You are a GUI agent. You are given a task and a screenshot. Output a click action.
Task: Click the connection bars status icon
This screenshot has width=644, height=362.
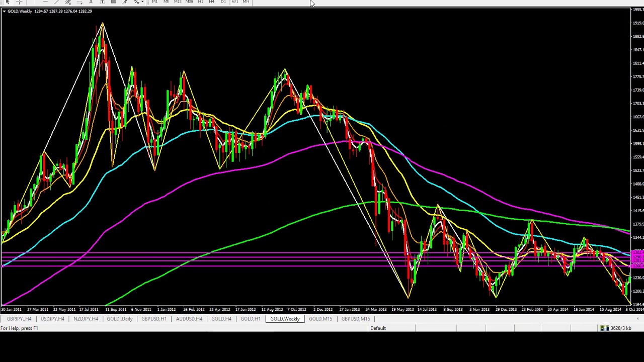[x=604, y=328]
